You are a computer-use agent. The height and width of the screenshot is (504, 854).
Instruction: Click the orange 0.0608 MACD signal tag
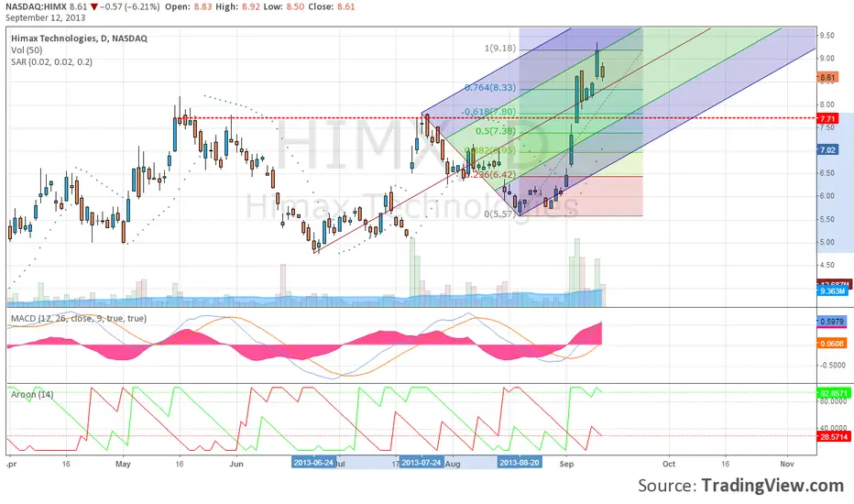click(x=833, y=344)
